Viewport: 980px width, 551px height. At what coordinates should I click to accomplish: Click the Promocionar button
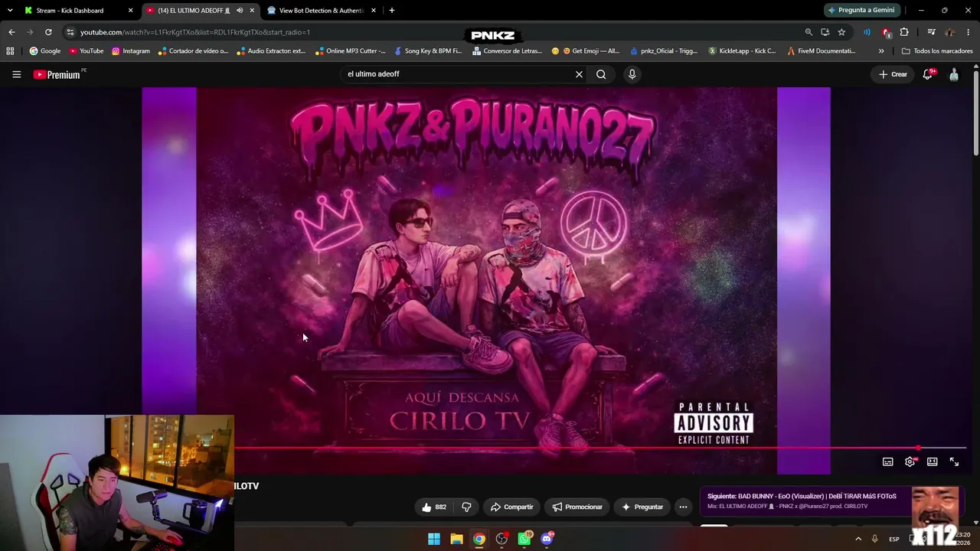coord(577,507)
